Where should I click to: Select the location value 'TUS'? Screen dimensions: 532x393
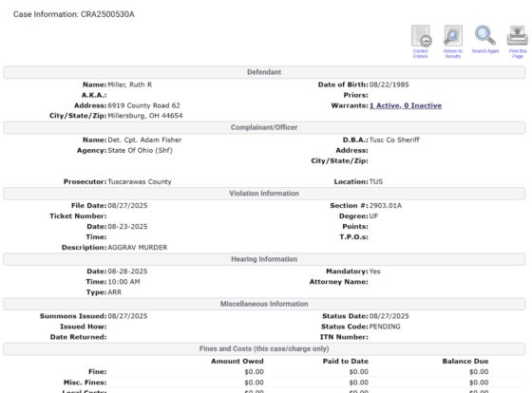376,181
